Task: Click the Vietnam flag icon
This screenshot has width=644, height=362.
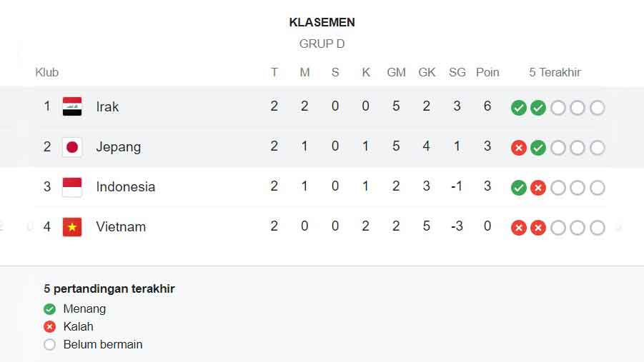Action: point(71,227)
